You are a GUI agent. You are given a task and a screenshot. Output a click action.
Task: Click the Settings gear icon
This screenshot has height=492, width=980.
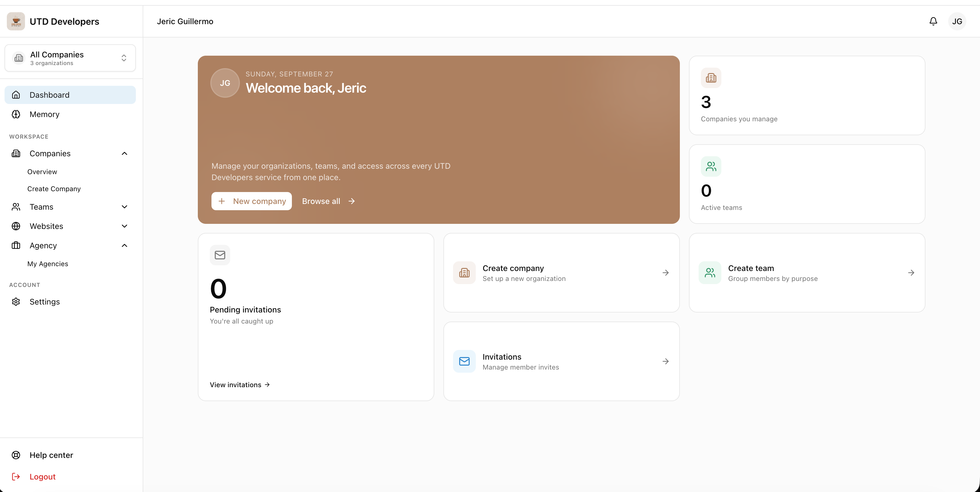tap(16, 301)
